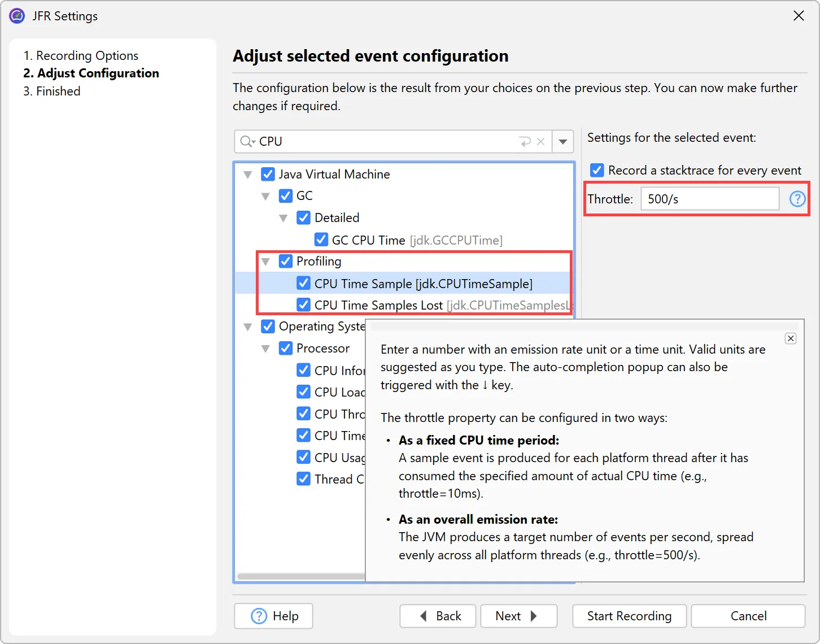Collapse the Operating System tree node

point(248,327)
